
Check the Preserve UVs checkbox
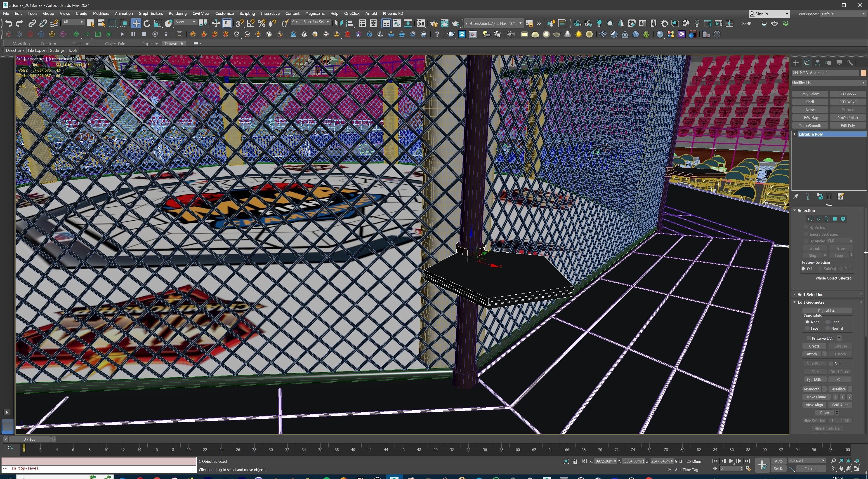808,338
